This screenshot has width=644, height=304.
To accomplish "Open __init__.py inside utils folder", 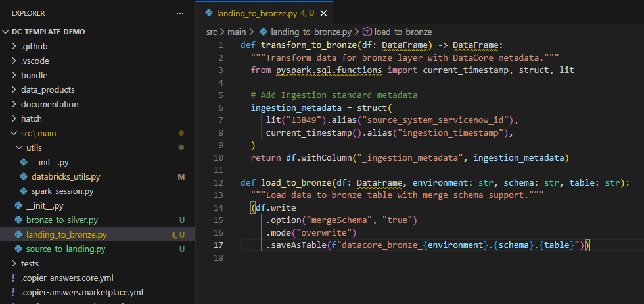I will click(x=50, y=163).
